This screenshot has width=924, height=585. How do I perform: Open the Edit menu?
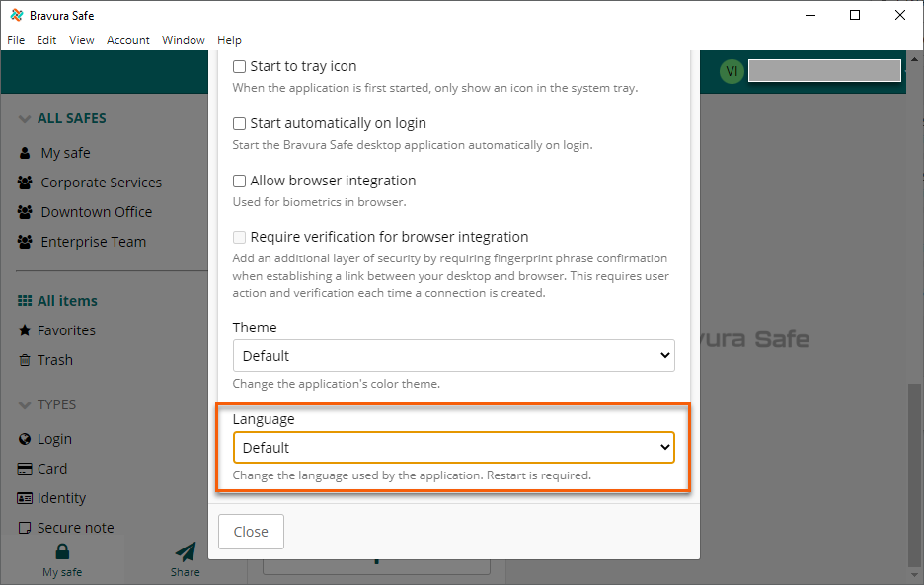point(46,40)
